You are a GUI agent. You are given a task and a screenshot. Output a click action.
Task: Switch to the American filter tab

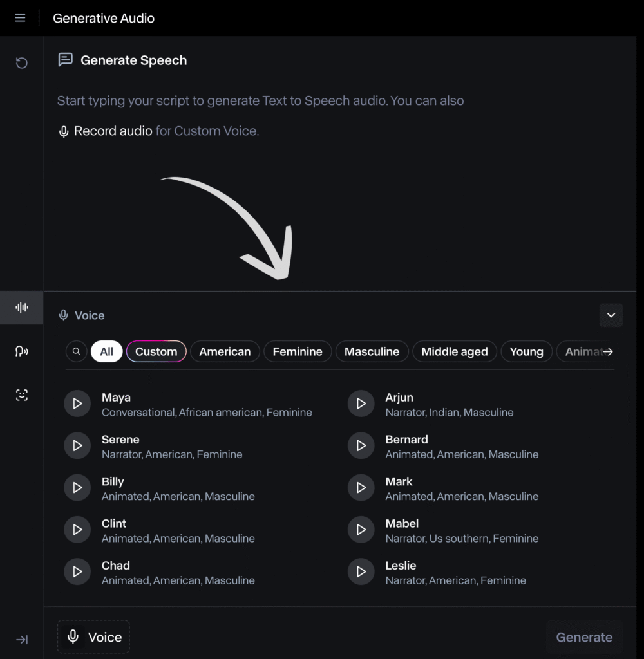click(225, 351)
